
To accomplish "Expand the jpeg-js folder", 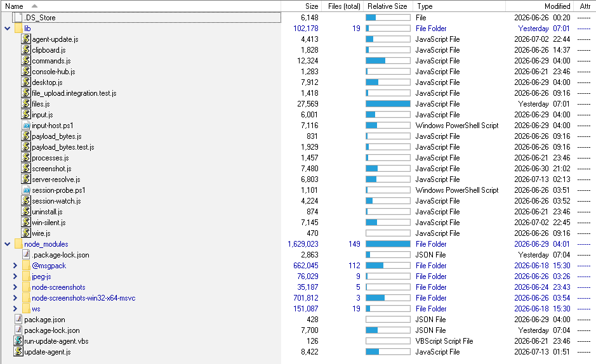I will [x=15, y=276].
